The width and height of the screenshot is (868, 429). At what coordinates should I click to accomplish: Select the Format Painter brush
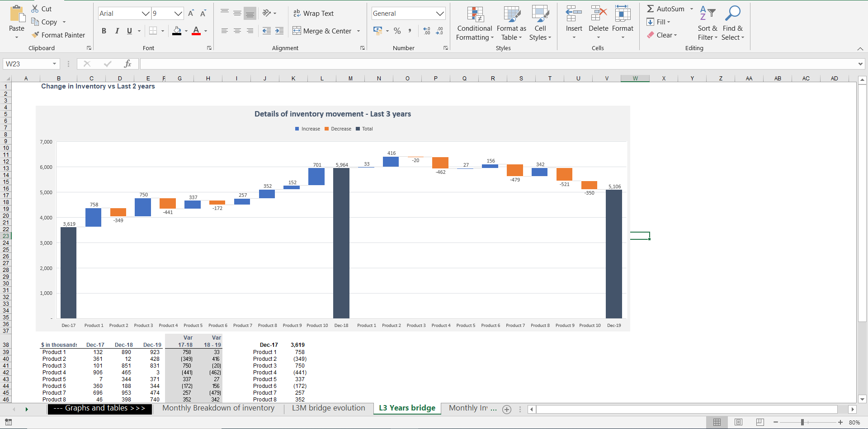[35, 35]
